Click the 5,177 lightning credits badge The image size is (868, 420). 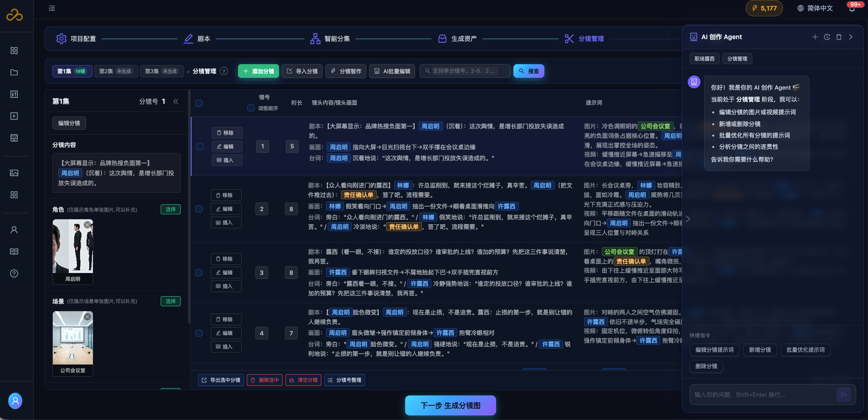(x=764, y=8)
